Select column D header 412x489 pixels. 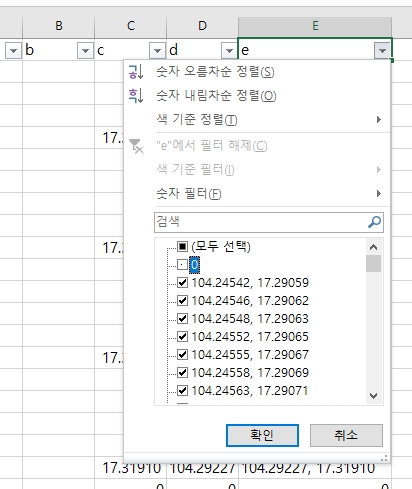pyautogui.click(x=202, y=26)
